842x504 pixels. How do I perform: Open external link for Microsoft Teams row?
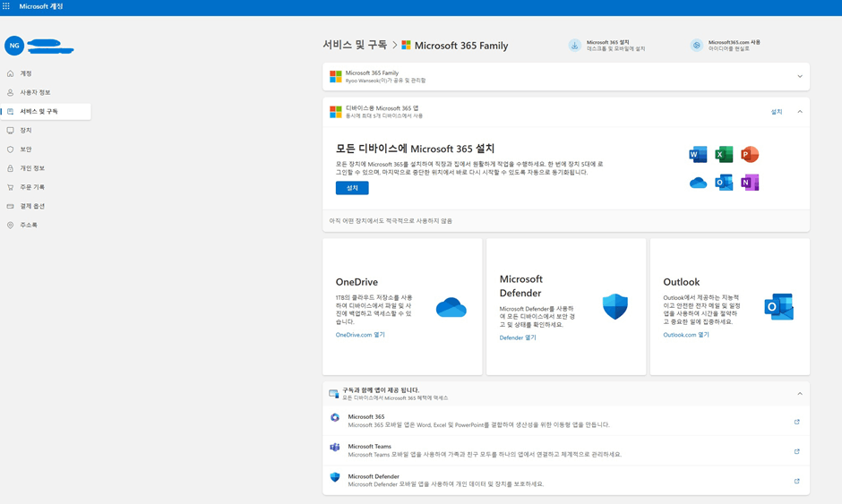(x=797, y=451)
